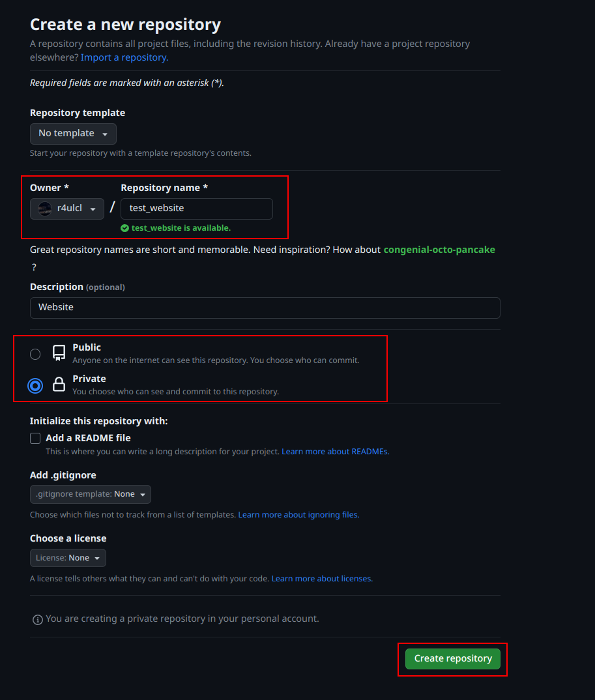Image resolution: width=595 pixels, height=700 pixels.
Task: Click inside the Repository name field
Action: (196, 209)
